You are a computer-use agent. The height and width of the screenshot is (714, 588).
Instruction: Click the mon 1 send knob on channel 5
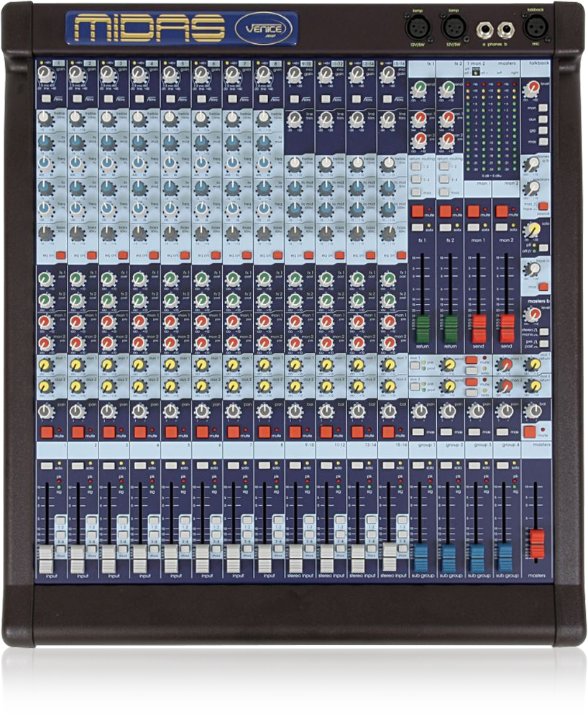[x=170, y=321]
